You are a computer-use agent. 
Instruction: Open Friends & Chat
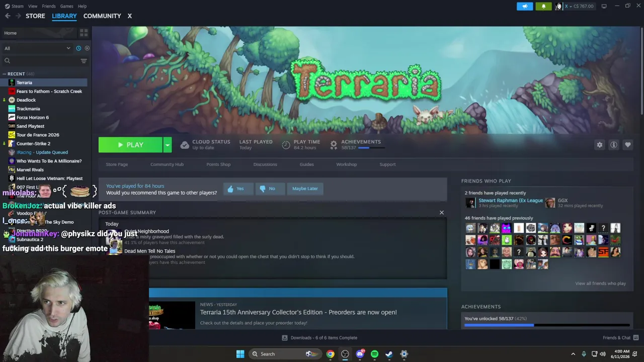pos(620,338)
